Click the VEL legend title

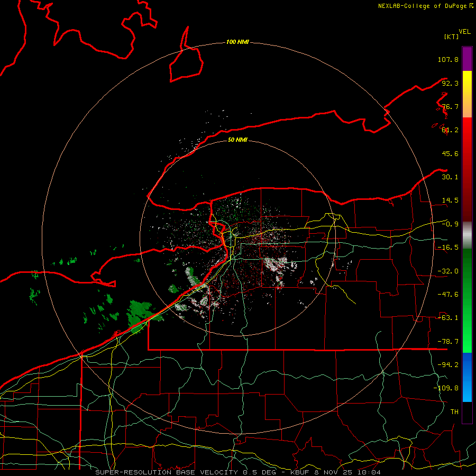(464, 32)
